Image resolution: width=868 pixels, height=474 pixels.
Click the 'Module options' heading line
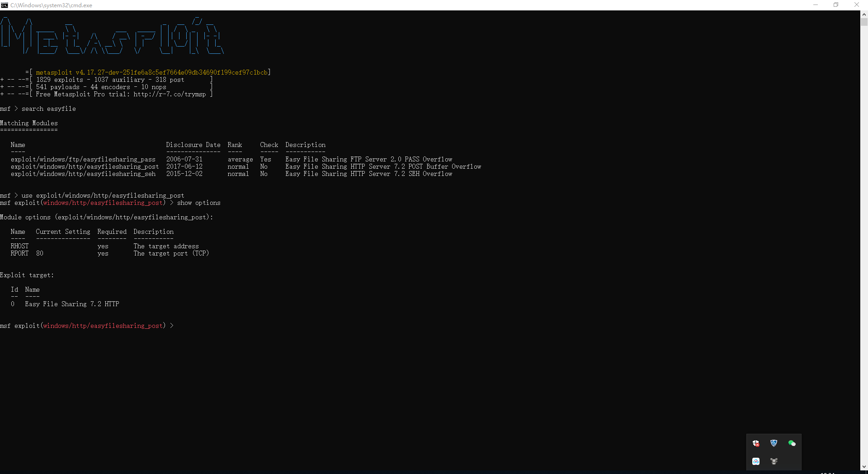107,217
